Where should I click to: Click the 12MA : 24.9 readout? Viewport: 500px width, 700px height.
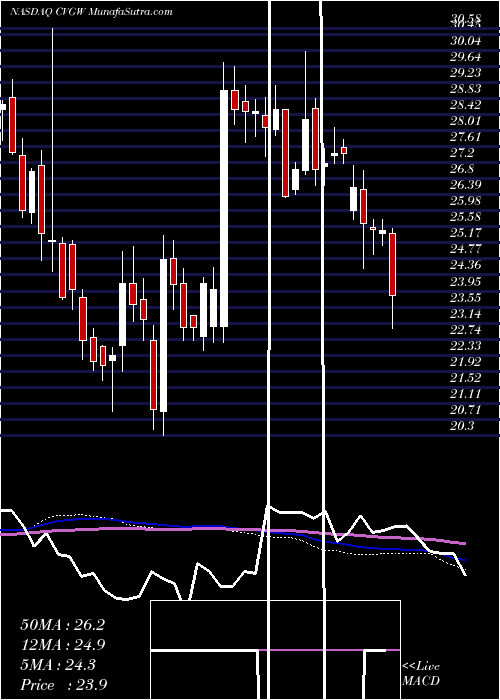click(x=62, y=645)
